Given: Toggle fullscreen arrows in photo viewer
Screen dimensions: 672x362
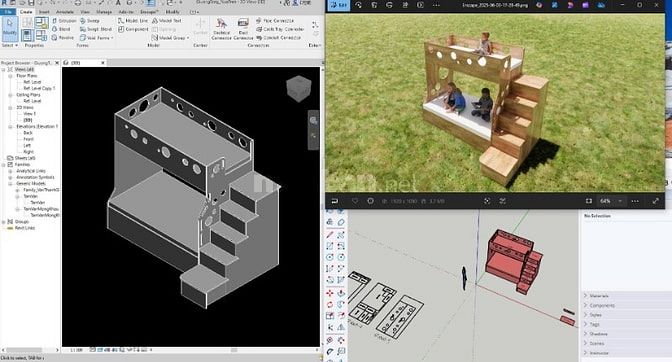Looking at the screenshot, I should pos(655,201).
